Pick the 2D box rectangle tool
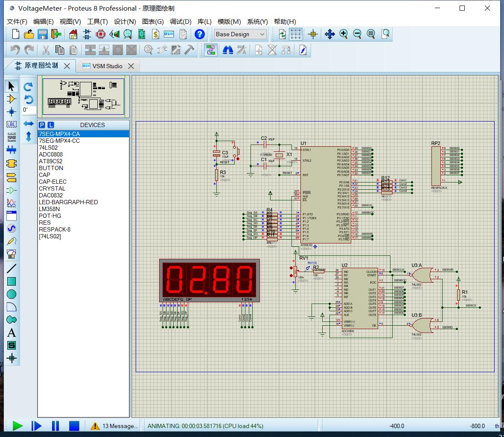This screenshot has width=504, height=437. [x=11, y=281]
